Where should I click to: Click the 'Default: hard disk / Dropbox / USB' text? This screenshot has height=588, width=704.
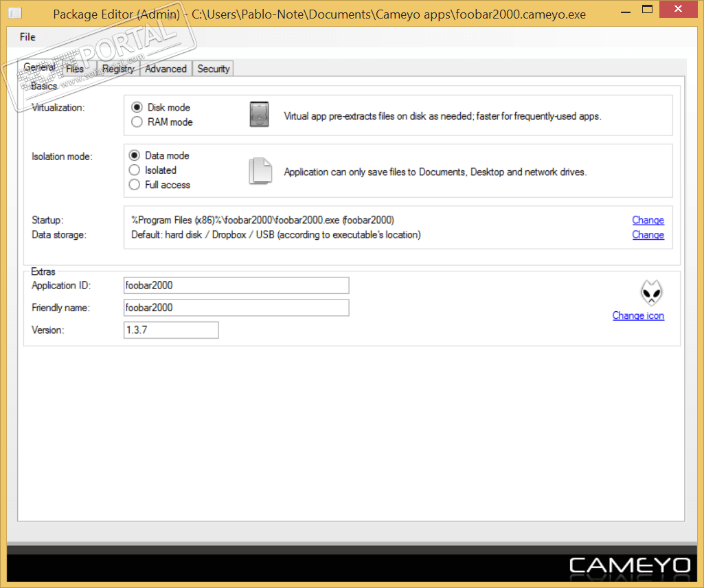click(275, 234)
